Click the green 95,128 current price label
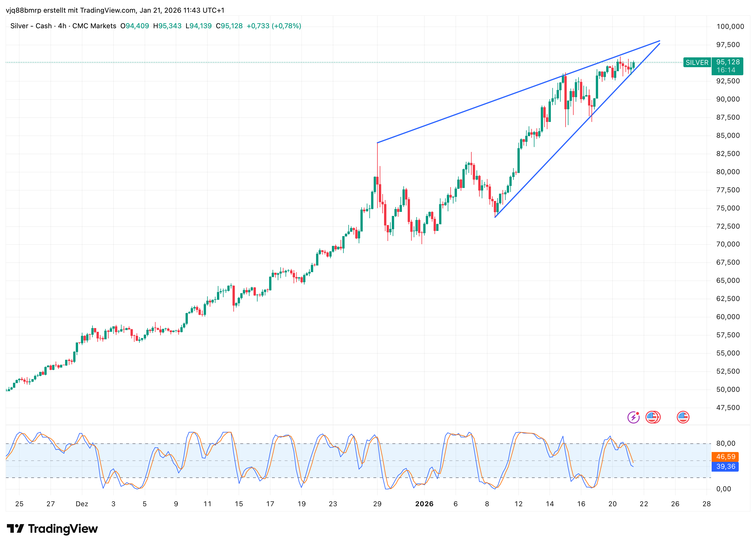756x546 pixels. (728, 62)
